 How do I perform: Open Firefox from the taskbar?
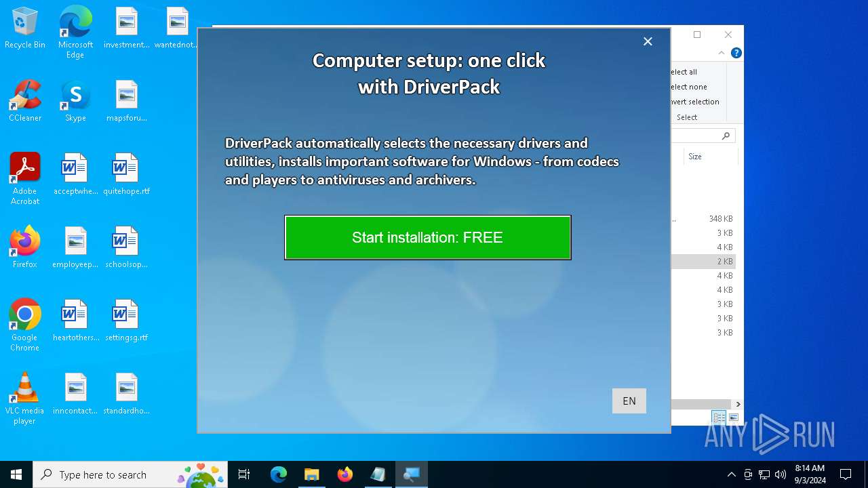tap(345, 474)
